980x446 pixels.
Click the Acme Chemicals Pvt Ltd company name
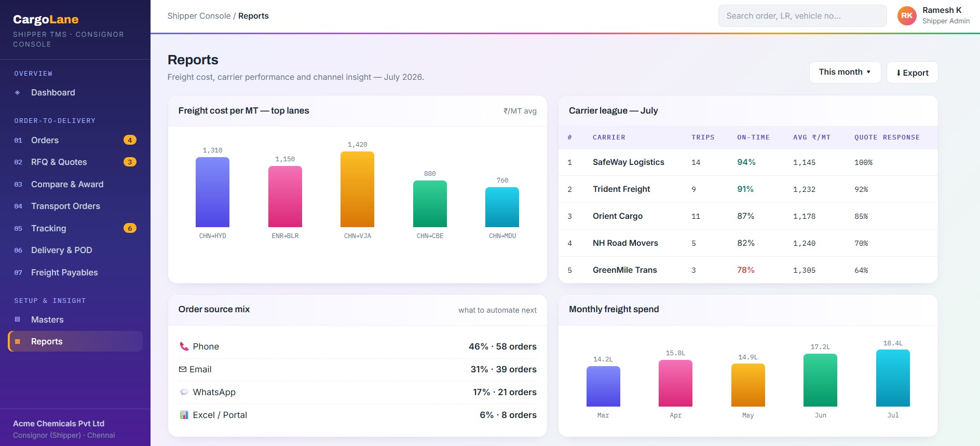pyautogui.click(x=59, y=424)
